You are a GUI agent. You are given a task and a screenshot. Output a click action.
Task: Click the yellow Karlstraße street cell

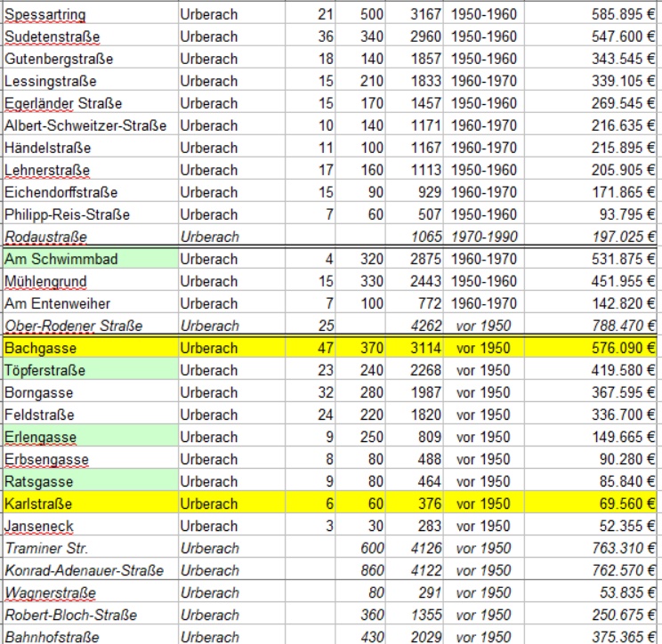click(x=89, y=503)
